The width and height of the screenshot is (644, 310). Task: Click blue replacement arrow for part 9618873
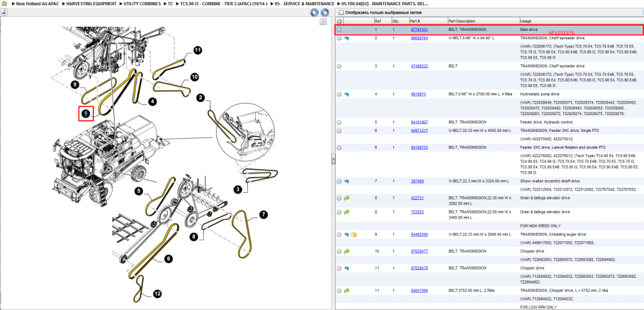[346, 95]
